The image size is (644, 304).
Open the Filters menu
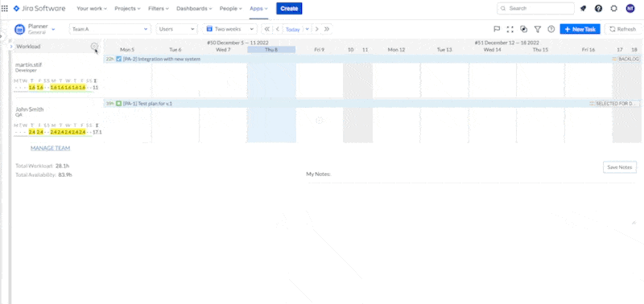pyautogui.click(x=159, y=8)
